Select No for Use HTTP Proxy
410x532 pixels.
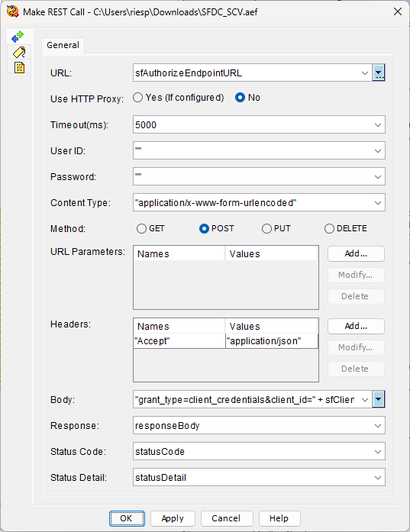[x=248, y=98]
